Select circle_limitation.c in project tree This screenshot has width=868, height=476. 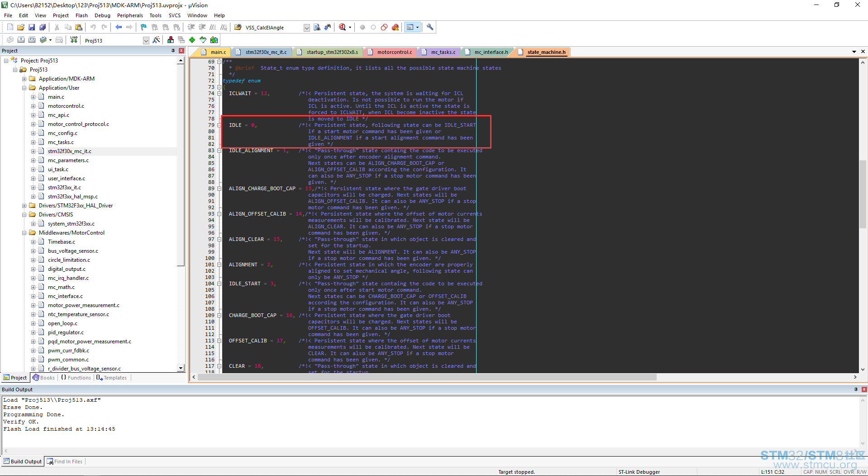point(69,260)
